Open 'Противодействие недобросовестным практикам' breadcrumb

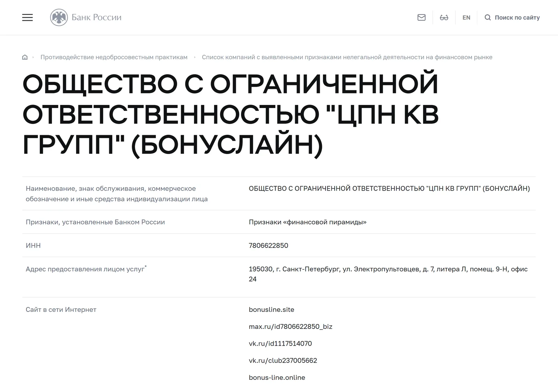(x=114, y=57)
